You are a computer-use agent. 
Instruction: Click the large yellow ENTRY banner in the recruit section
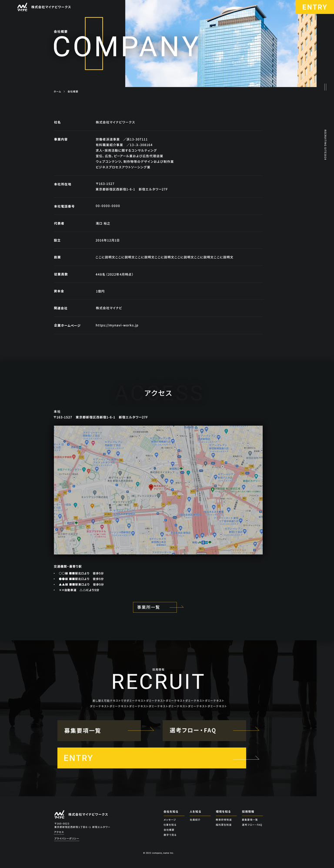tap(152, 758)
